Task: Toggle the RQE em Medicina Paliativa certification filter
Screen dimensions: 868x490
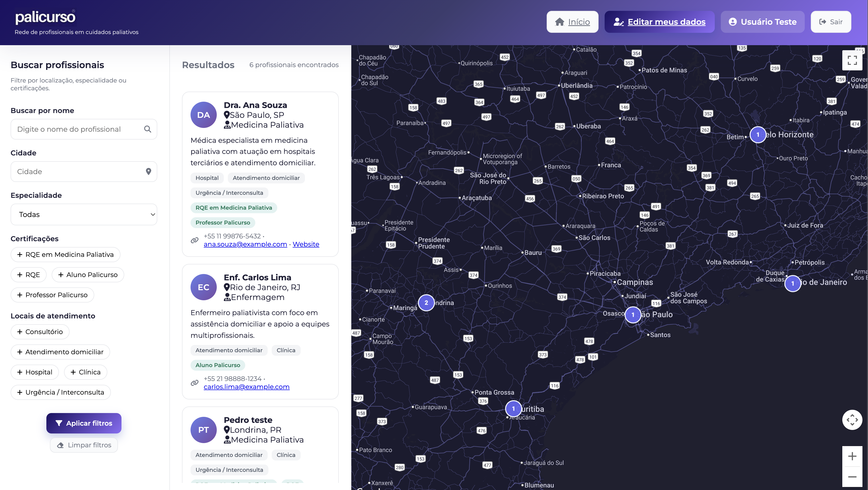Action: 65,255
